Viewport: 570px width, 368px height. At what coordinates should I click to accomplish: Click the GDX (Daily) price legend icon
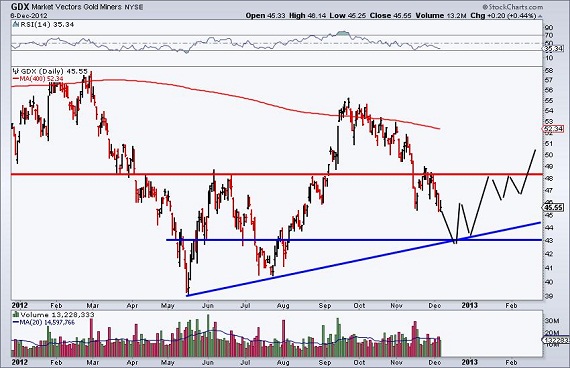tap(16, 71)
